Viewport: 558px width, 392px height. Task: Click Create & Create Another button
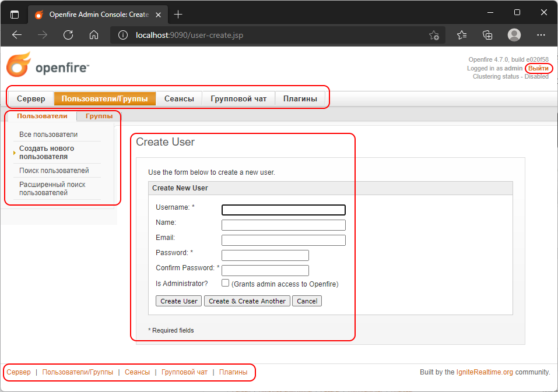coord(247,301)
